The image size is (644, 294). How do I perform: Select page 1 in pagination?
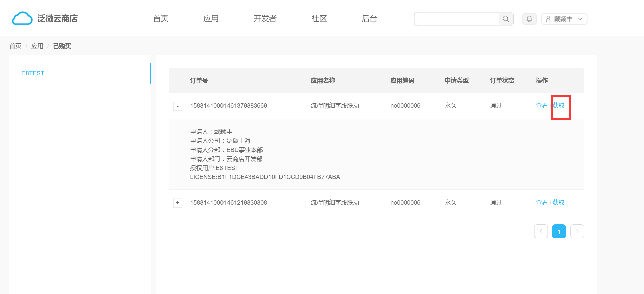559,231
